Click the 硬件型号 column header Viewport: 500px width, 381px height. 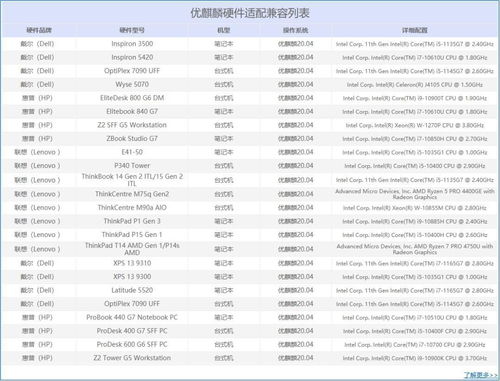(x=132, y=30)
